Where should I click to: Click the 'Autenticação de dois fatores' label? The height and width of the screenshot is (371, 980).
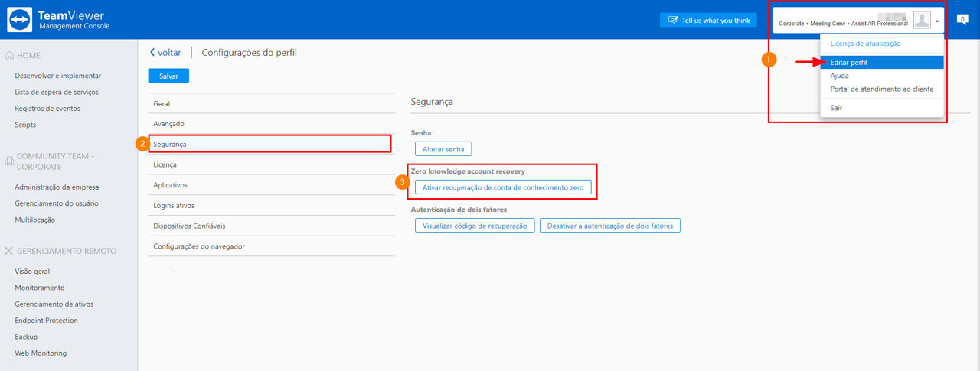tap(459, 210)
